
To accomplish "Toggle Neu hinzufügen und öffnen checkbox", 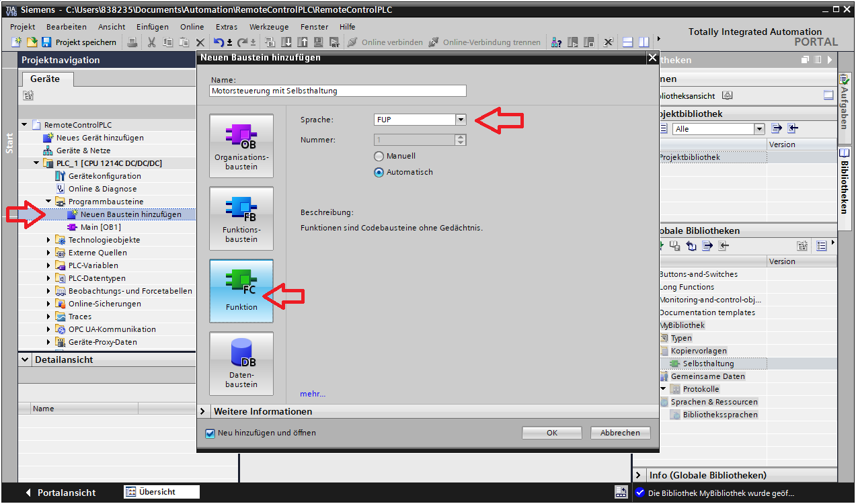I will click(210, 433).
